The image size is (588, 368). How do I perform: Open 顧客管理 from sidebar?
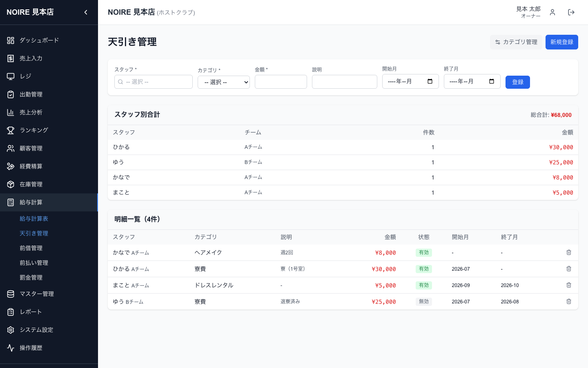pos(49,148)
